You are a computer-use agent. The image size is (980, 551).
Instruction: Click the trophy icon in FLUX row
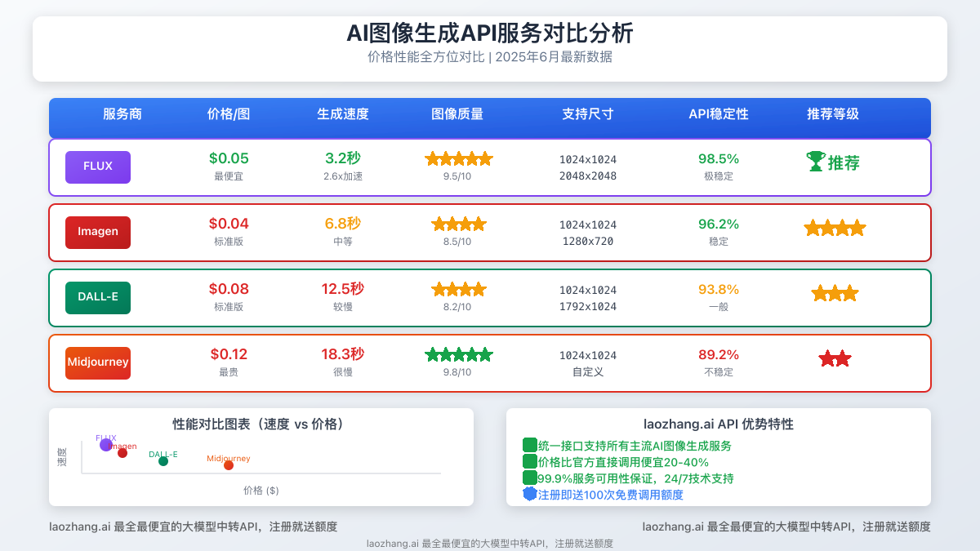click(816, 162)
